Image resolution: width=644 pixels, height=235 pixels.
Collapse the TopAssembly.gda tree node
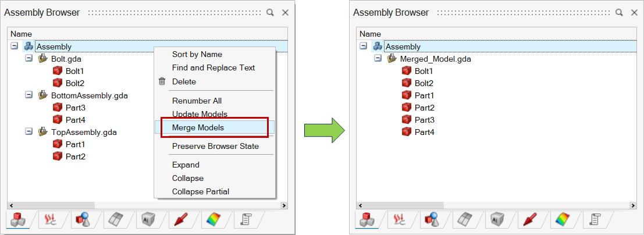[29, 132]
